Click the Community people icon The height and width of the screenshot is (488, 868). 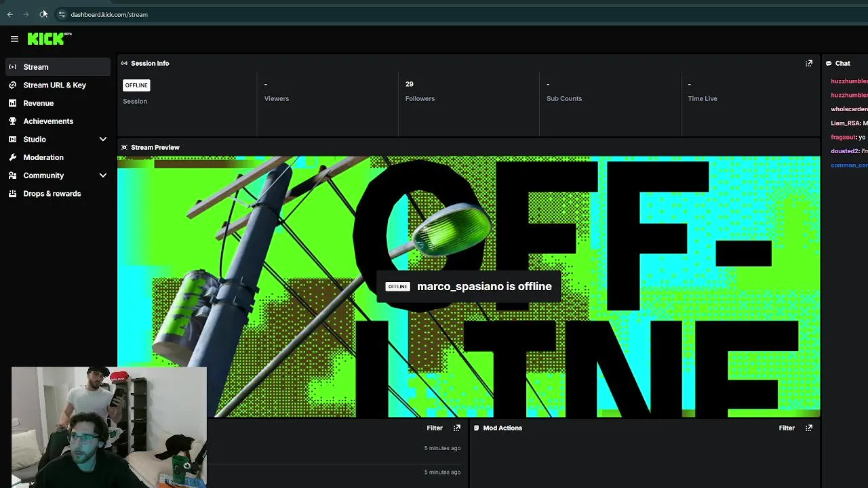12,176
